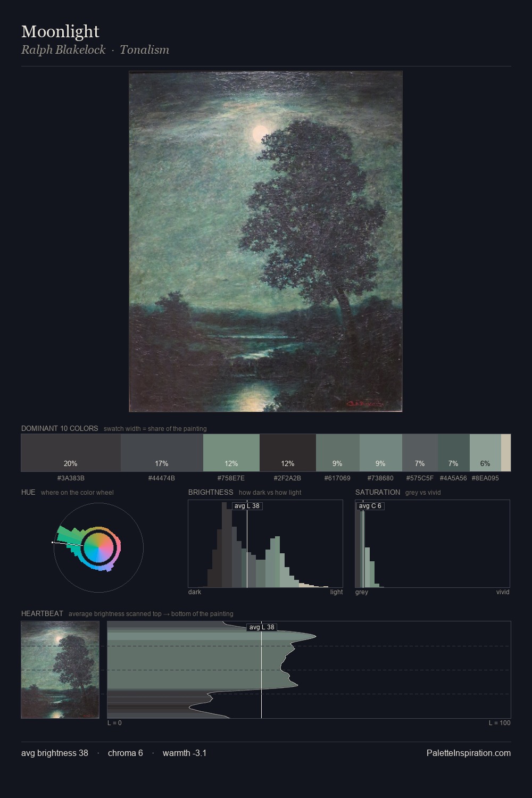Click the small painting thumbnail in Heartbeat
Screen dimensions: 532x798
click(x=60, y=670)
